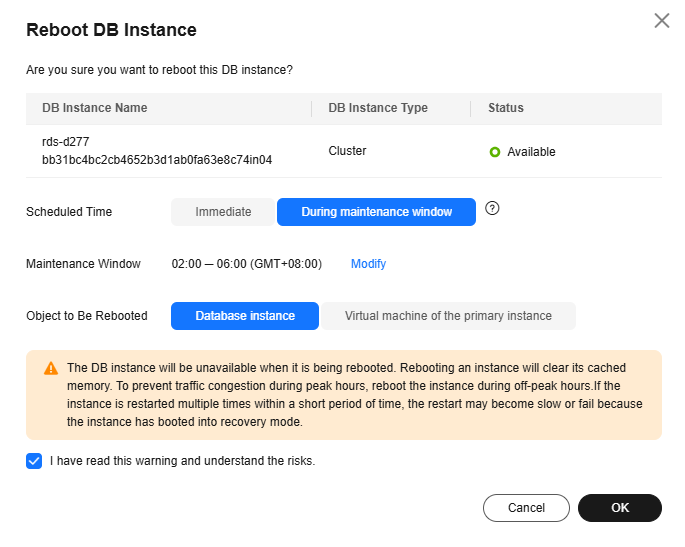Click the Status column header
The height and width of the screenshot is (547, 685).
506,108
